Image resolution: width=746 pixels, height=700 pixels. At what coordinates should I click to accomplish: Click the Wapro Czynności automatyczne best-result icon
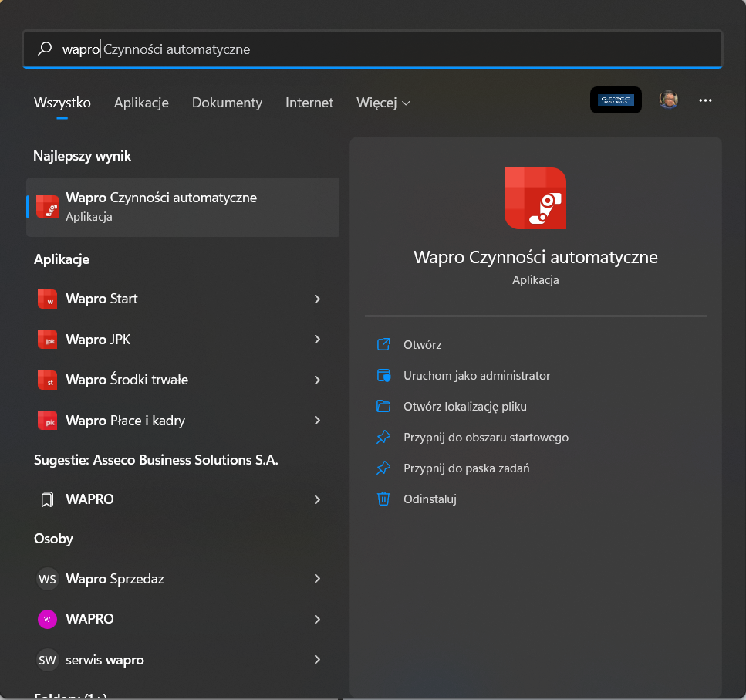tap(48, 207)
